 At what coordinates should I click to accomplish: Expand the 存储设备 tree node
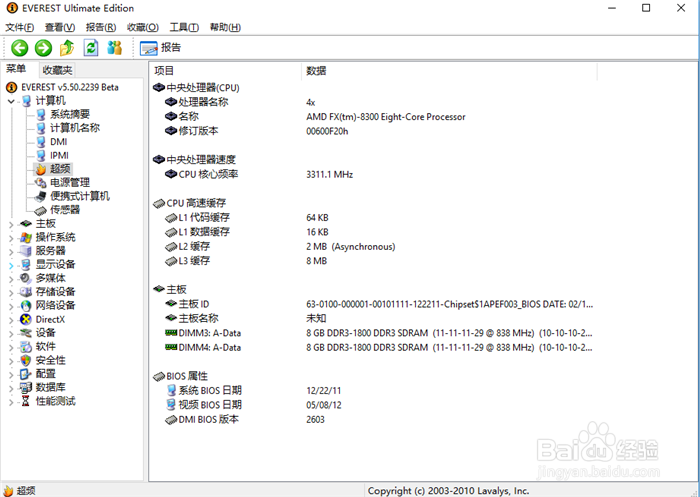pyautogui.click(x=11, y=293)
